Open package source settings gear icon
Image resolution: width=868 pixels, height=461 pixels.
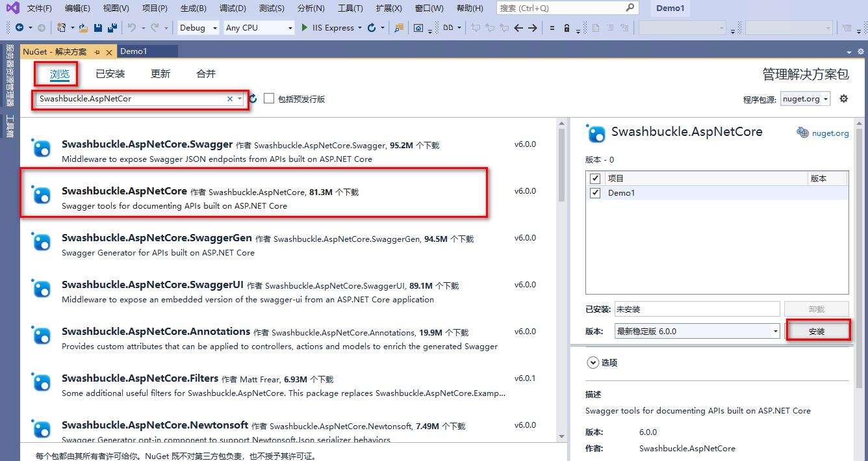coord(843,99)
